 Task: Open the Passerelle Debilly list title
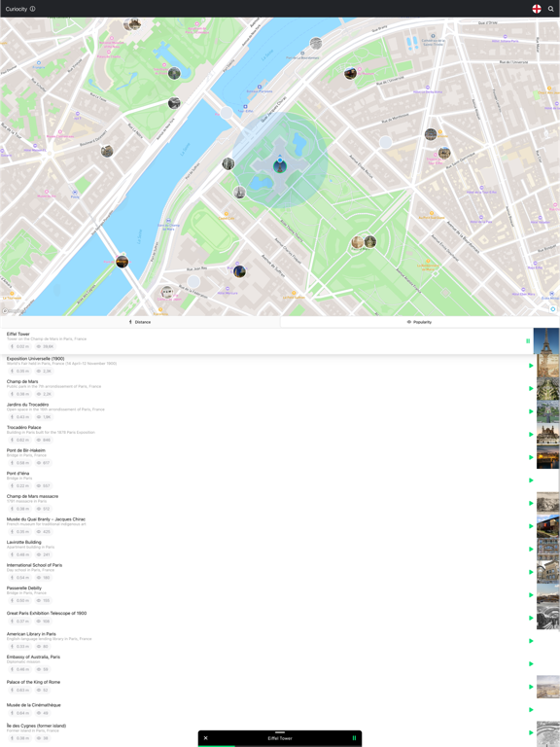coord(24,587)
